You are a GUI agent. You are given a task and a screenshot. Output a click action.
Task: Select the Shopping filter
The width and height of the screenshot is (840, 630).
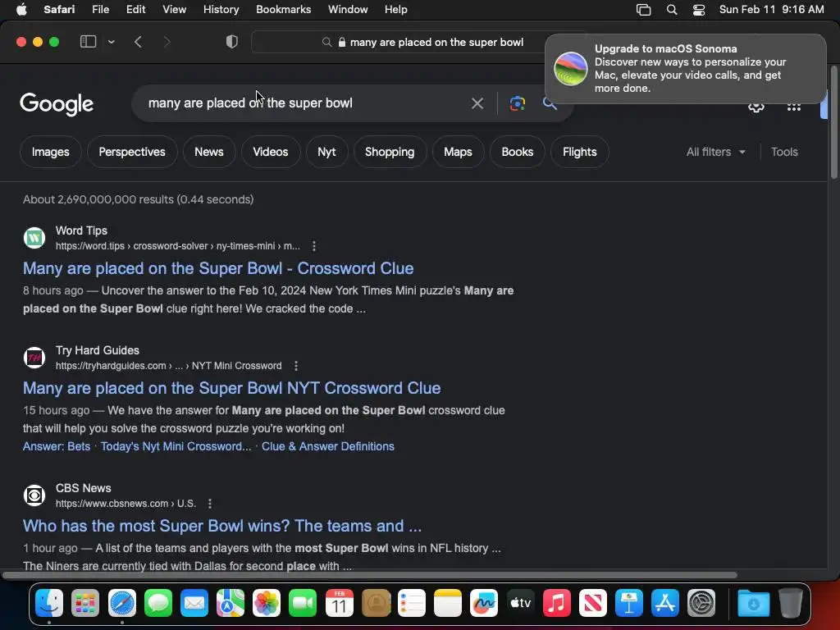pyautogui.click(x=390, y=152)
